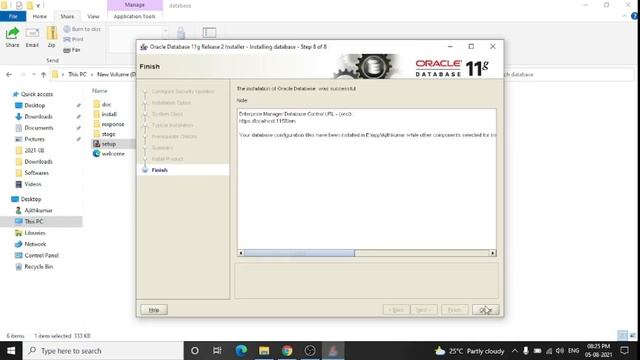Image resolution: width=640 pixels, height=360 pixels.
Task: Click the Email icon in ribbon
Action: (32, 37)
